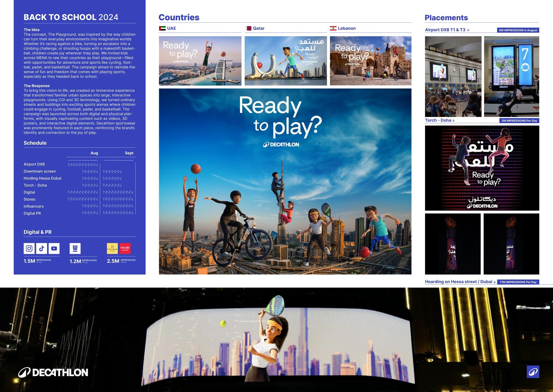Open the UAE Ready to play thumbnail

(200, 61)
